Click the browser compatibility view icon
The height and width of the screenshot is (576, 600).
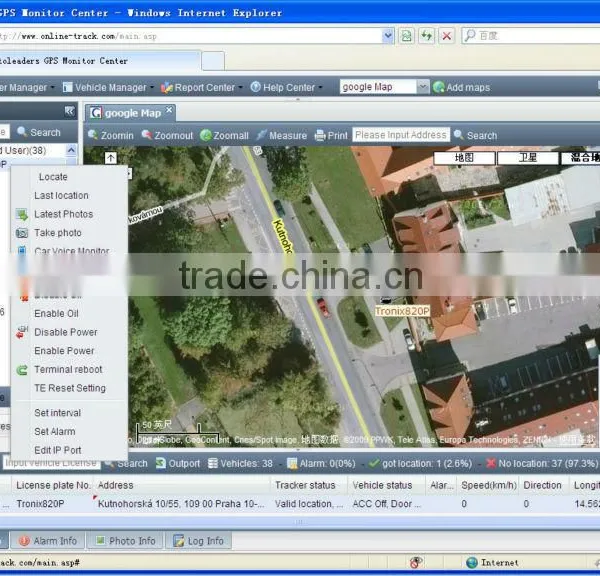click(407, 36)
